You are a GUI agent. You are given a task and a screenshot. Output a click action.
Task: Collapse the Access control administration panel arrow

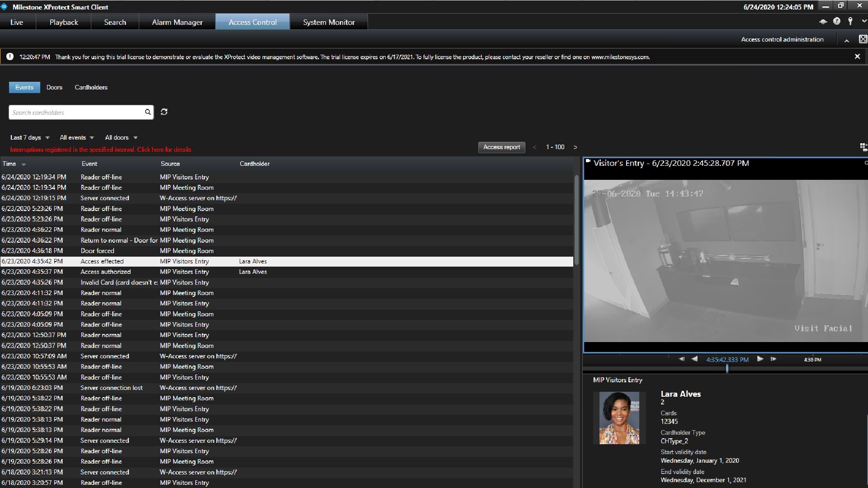pos(847,40)
